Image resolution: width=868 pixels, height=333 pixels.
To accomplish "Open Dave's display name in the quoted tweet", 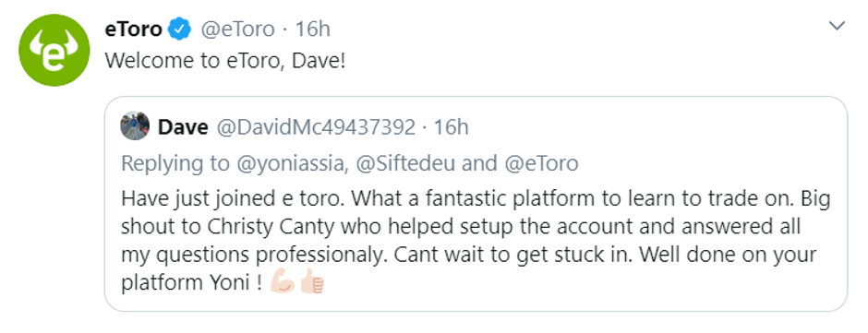I will (183, 127).
